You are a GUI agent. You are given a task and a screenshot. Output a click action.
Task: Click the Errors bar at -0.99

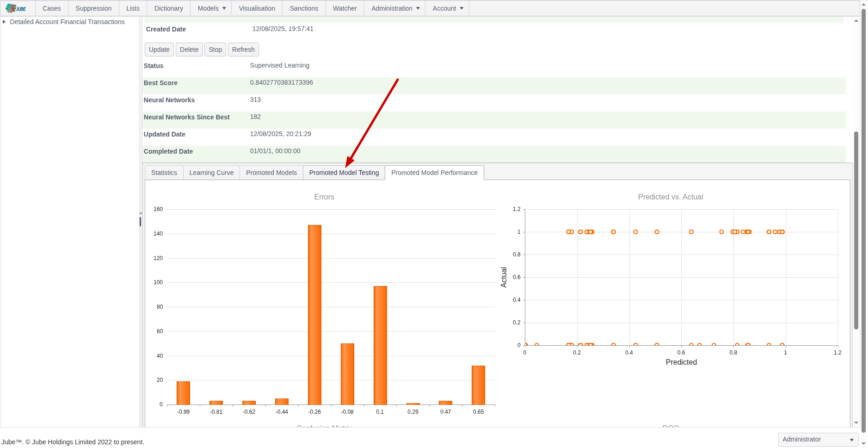[183, 393]
